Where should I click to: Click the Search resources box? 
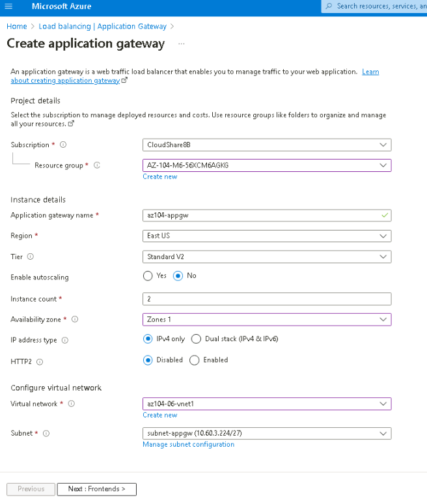(x=374, y=7)
